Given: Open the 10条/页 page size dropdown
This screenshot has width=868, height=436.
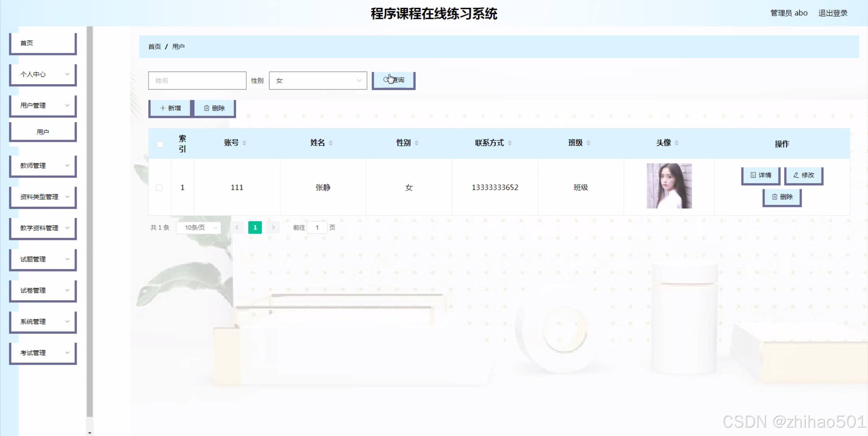Looking at the screenshot, I should 199,227.
